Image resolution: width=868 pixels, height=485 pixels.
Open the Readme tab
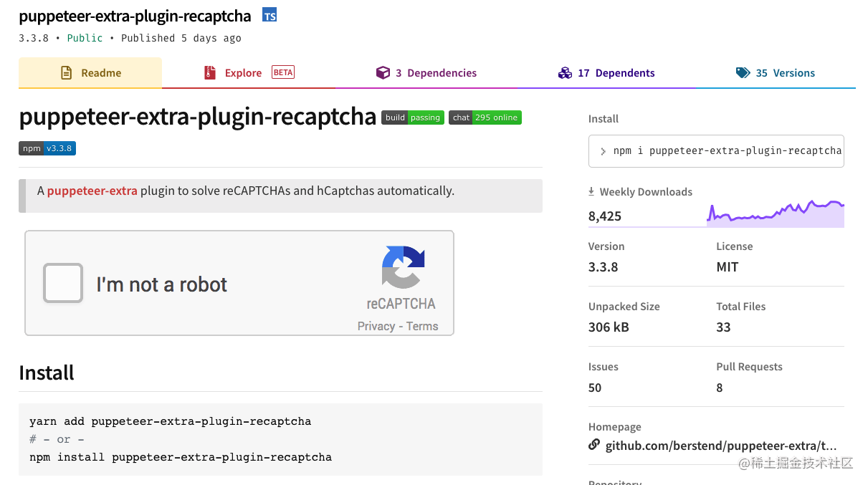click(90, 72)
